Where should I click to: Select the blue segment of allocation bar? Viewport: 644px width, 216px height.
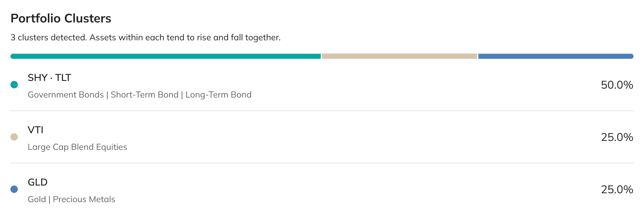coord(556,56)
